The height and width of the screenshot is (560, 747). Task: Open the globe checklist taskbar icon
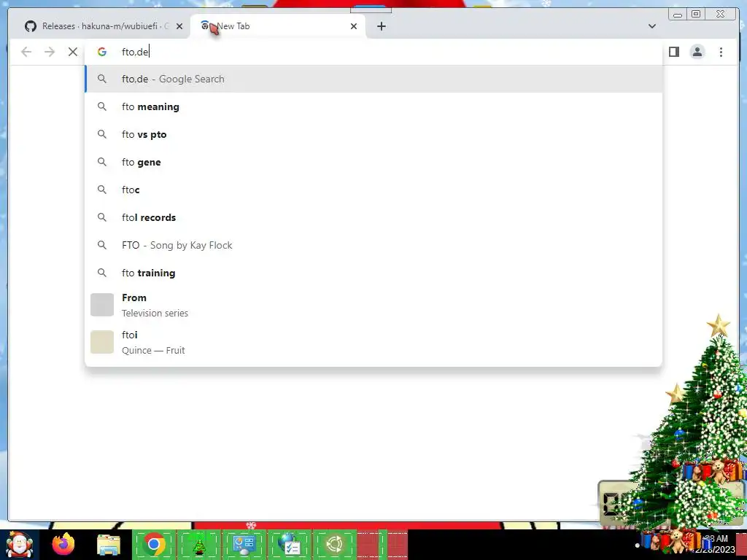(289, 545)
